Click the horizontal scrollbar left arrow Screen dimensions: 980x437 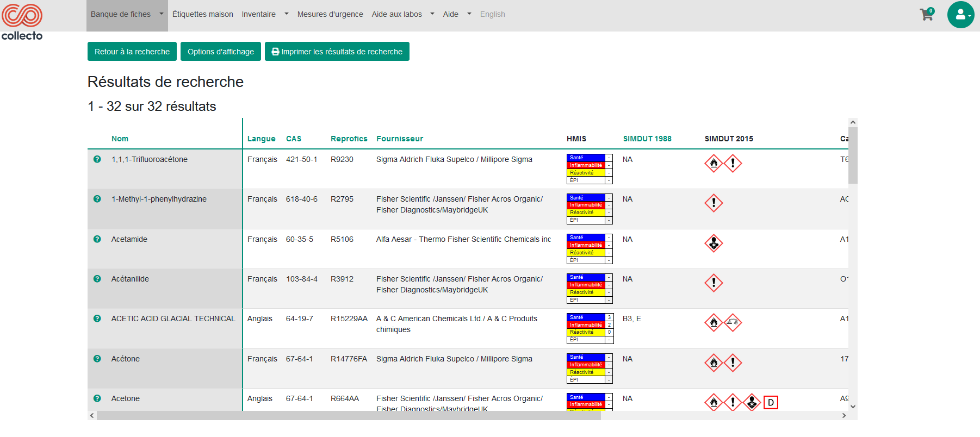pyautogui.click(x=92, y=415)
